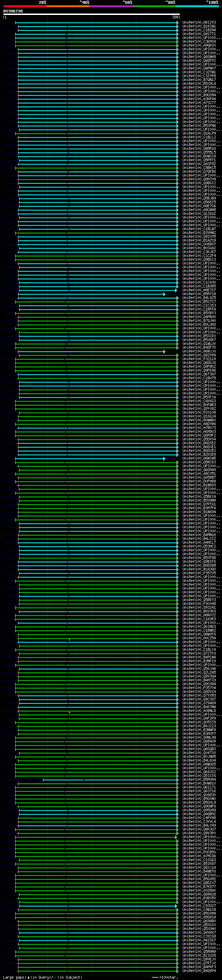Click the white query sequence bar
The image size is (222, 980).
coord(92,15)
